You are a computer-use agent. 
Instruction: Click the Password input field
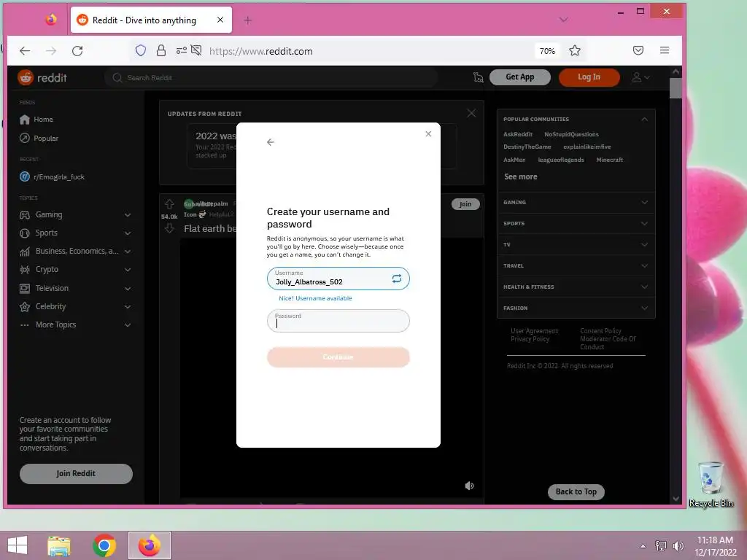tap(338, 321)
